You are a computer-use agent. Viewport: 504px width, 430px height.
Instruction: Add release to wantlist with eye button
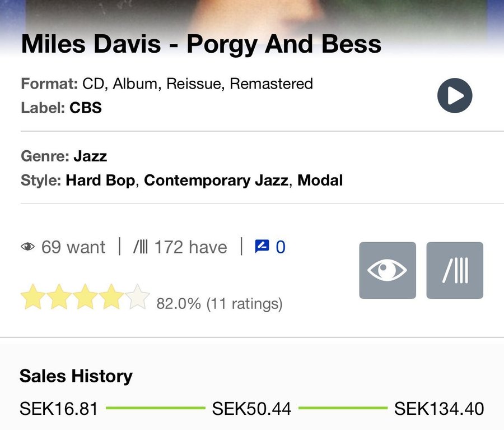(x=388, y=270)
